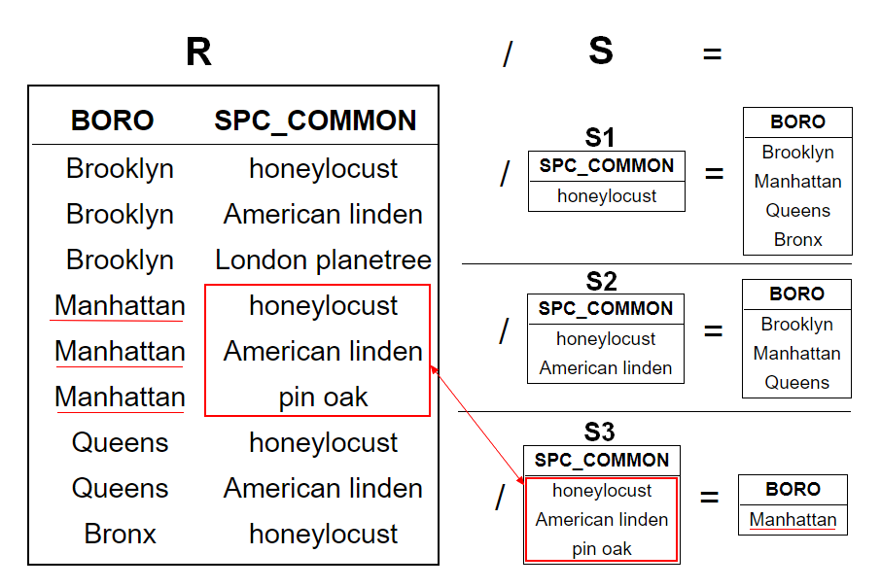Click the large R table title
The image size is (881, 588).
[198, 52]
